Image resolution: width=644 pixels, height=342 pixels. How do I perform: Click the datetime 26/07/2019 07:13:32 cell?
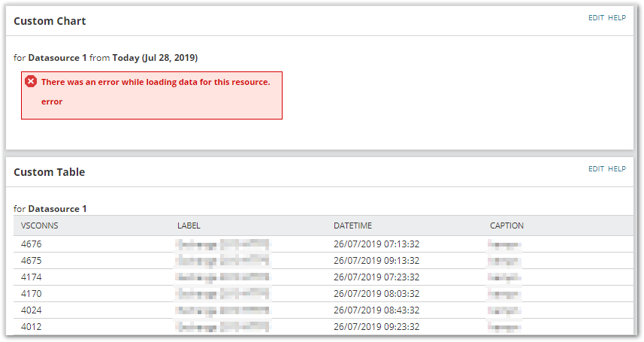(x=376, y=244)
